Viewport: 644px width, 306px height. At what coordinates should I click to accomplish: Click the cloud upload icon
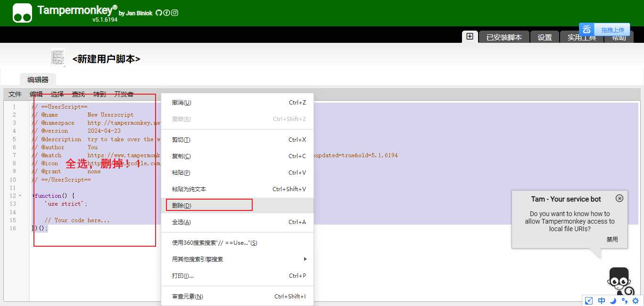(587, 30)
